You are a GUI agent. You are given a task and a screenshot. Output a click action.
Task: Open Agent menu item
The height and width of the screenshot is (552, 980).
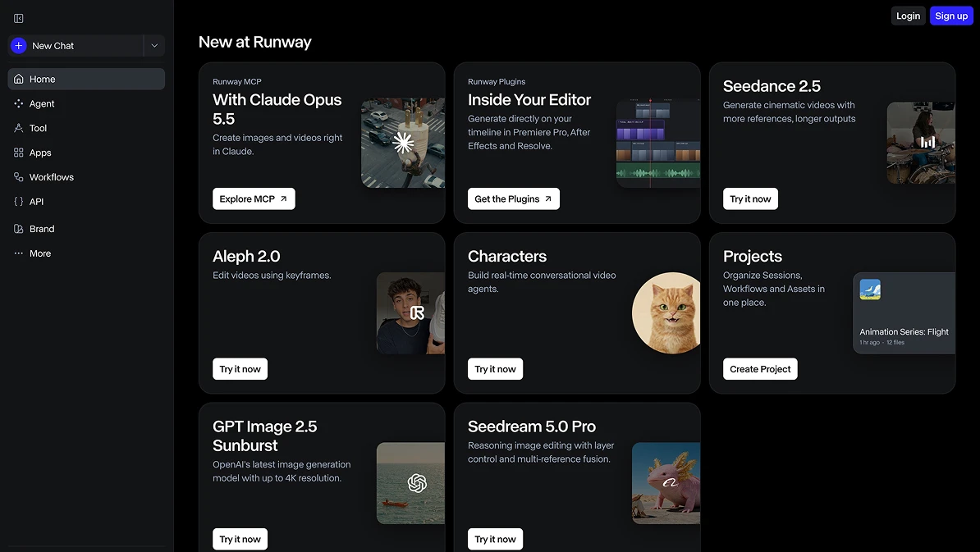(86, 103)
